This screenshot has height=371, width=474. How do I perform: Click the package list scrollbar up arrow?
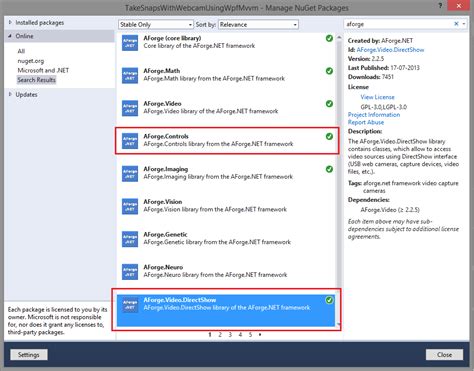(x=339, y=37)
